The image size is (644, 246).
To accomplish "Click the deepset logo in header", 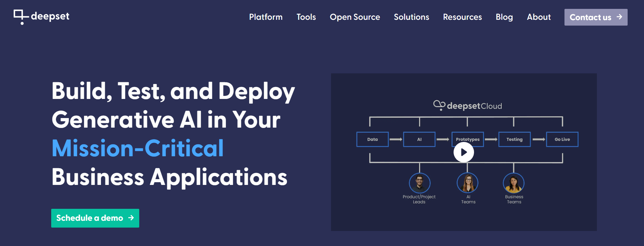I will [x=41, y=17].
